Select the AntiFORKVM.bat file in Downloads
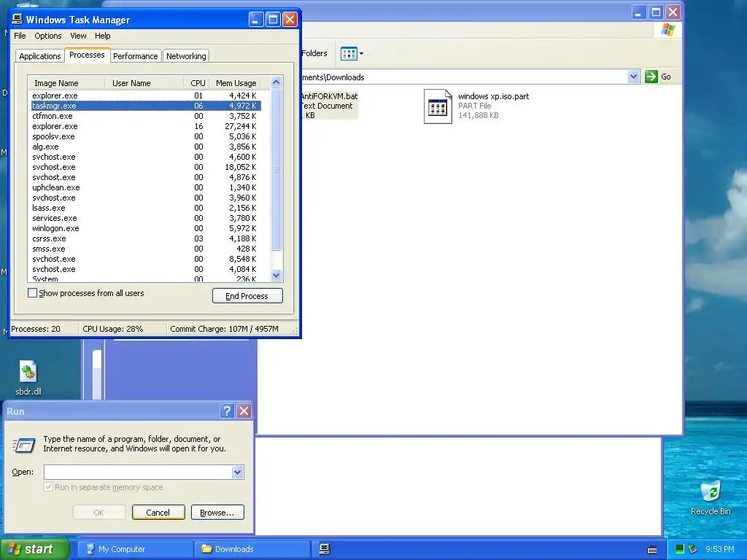Screen dimensions: 747x560 point(329,106)
